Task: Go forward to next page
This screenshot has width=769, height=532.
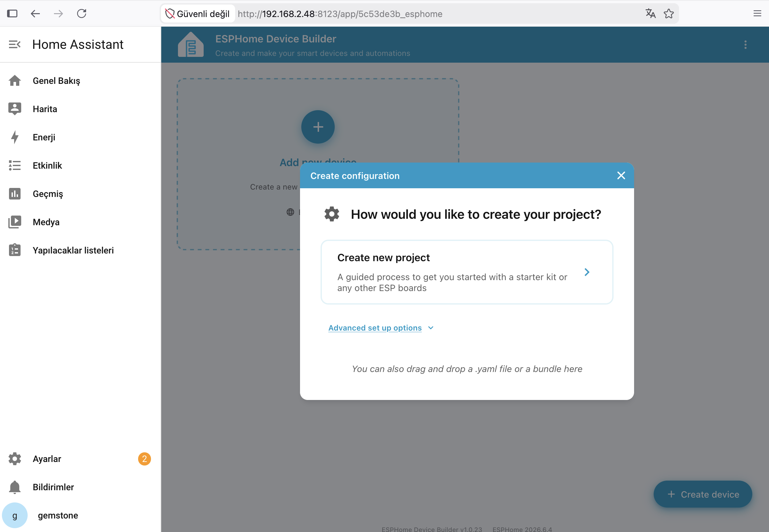Action: coord(58,14)
